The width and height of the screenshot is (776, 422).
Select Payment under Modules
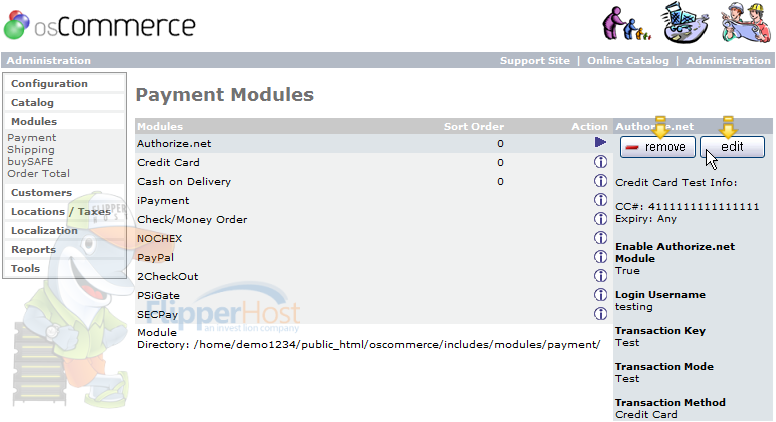tap(32, 138)
